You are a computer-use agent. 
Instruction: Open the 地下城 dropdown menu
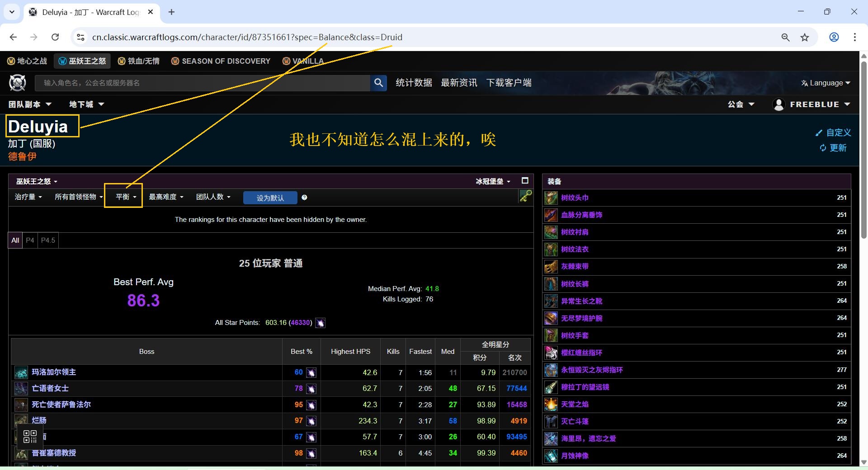pos(86,104)
